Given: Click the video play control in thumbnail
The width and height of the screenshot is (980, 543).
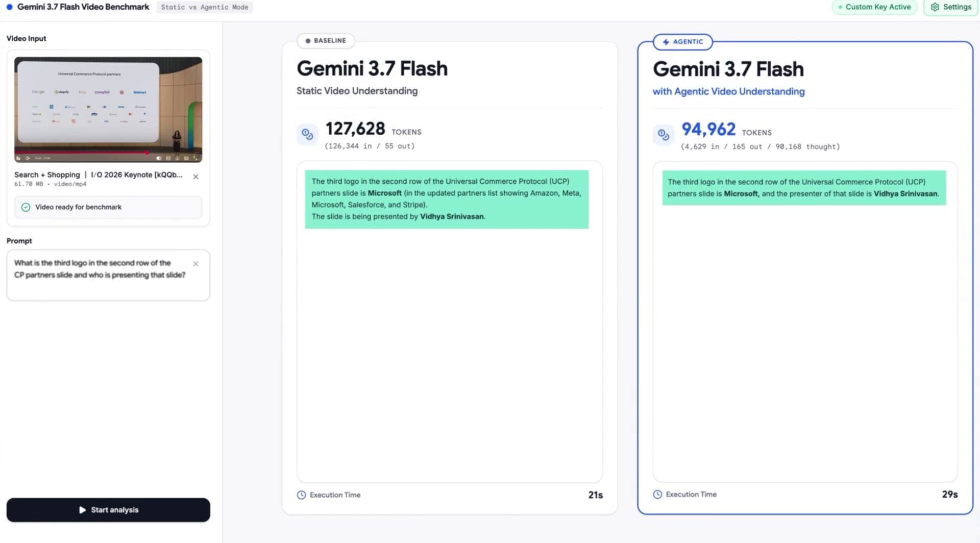Looking at the screenshot, I should [x=19, y=158].
